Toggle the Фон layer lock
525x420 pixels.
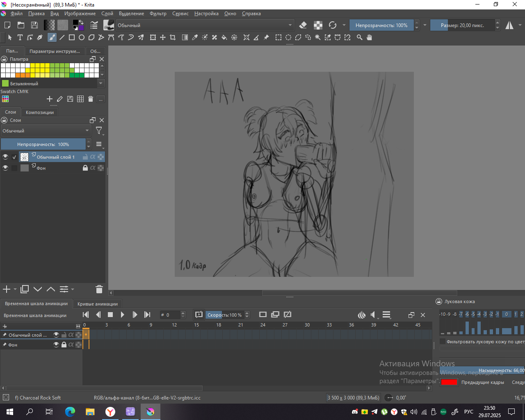click(85, 168)
